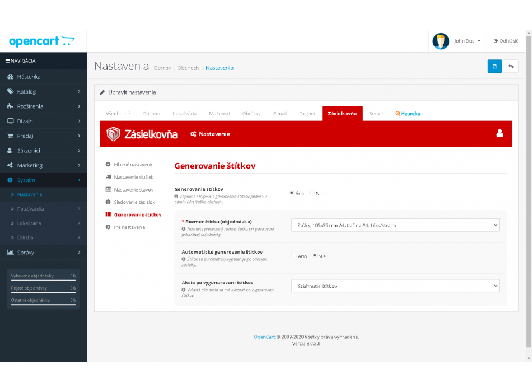Click the Zásielkovňa package logo in red banner

(113, 134)
